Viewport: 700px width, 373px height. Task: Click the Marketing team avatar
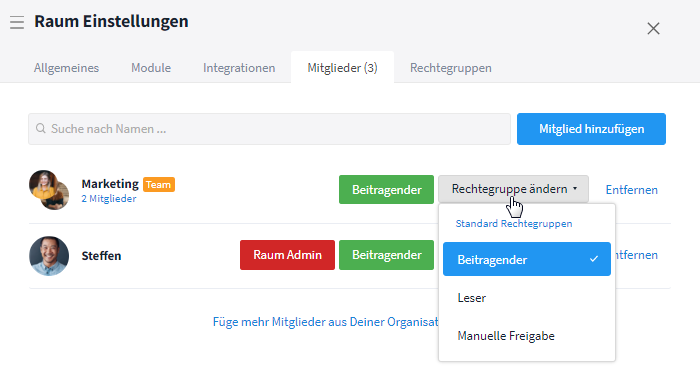coord(49,190)
